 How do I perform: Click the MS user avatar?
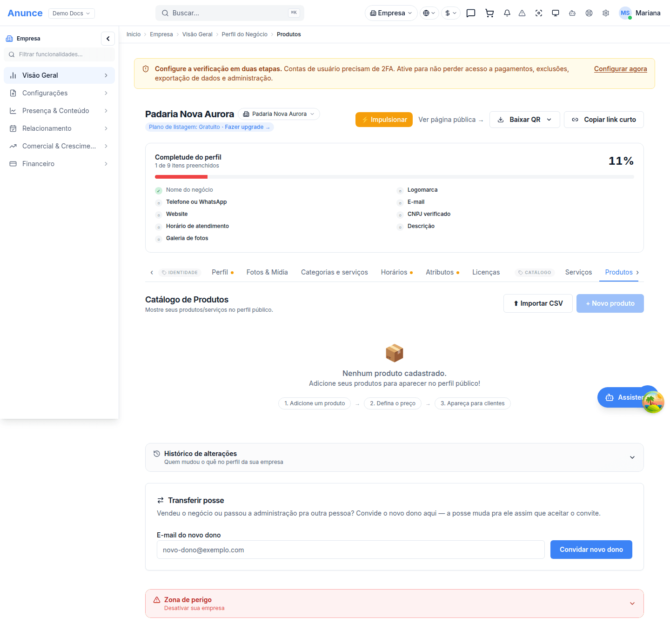coord(625,13)
